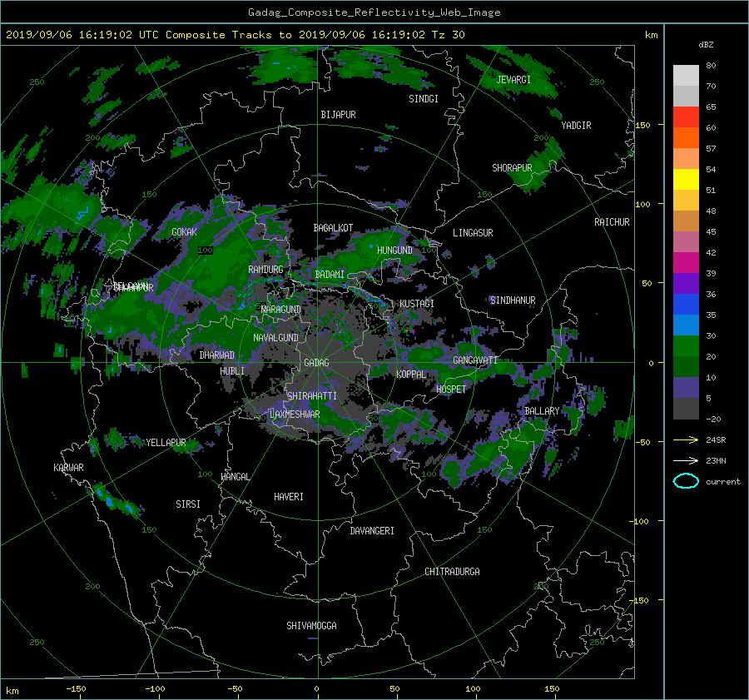Click the SHORAPUR city label

point(512,168)
